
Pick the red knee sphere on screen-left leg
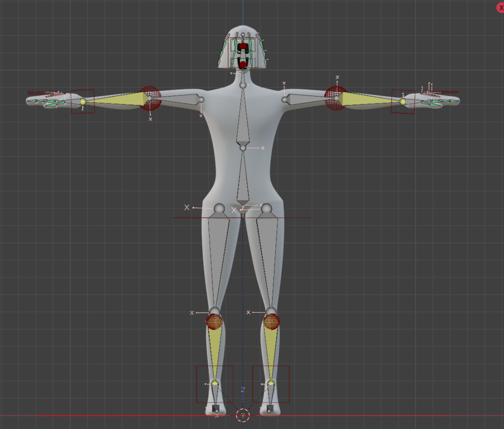click(214, 322)
